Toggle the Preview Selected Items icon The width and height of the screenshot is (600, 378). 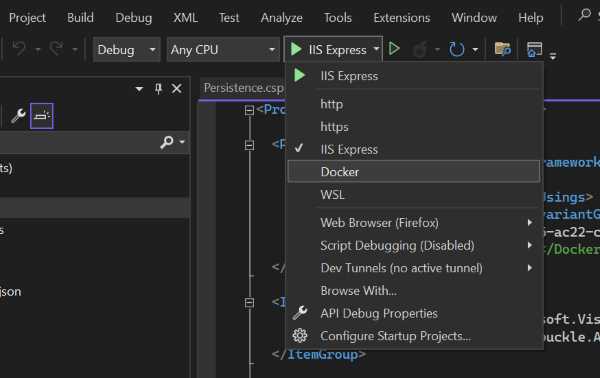pos(42,116)
